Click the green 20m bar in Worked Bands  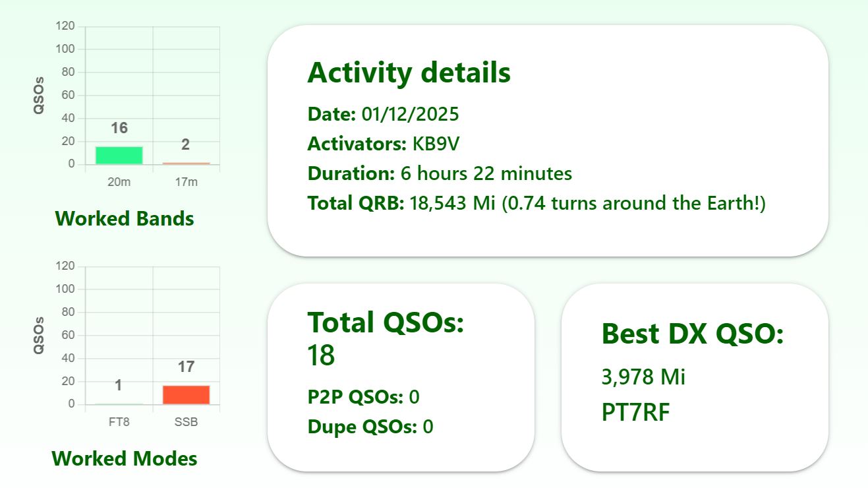click(x=119, y=156)
